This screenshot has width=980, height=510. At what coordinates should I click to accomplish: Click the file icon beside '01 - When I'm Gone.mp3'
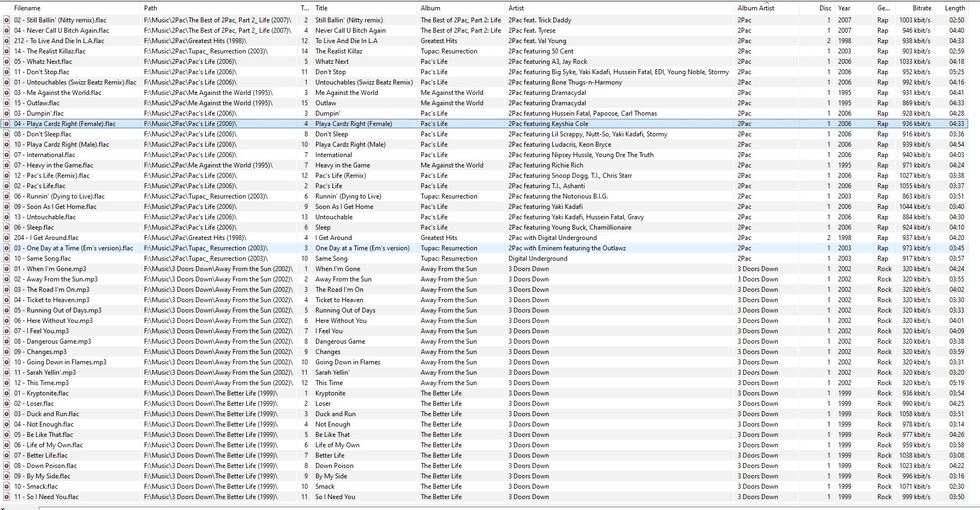[7, 269]
